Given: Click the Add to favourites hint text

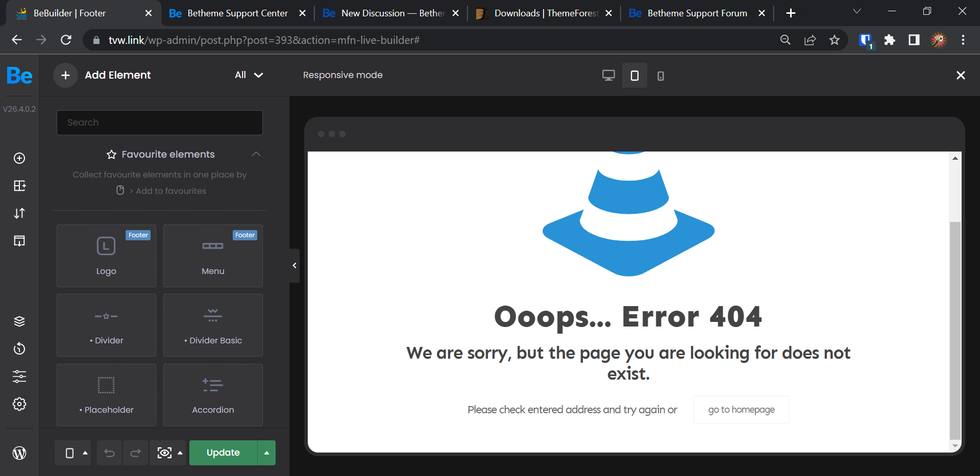Looking at the screenshot, I should (x=171, y=191).
